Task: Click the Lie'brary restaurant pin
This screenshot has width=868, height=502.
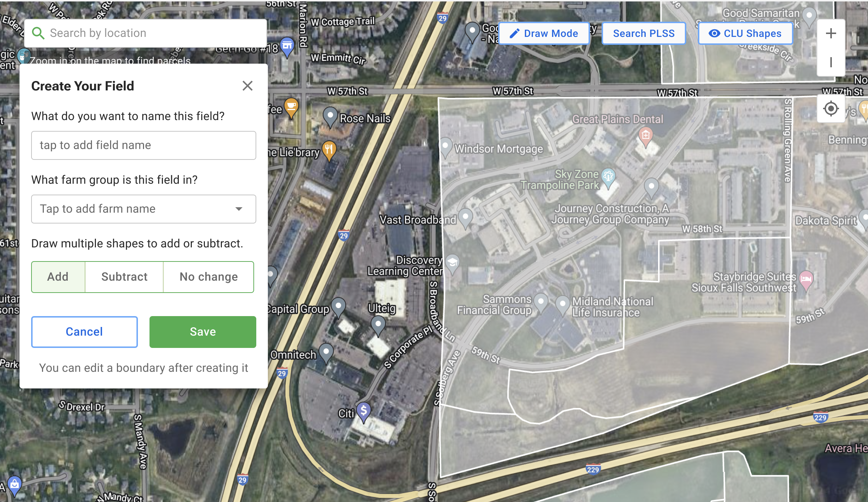Action: [329, 150]
